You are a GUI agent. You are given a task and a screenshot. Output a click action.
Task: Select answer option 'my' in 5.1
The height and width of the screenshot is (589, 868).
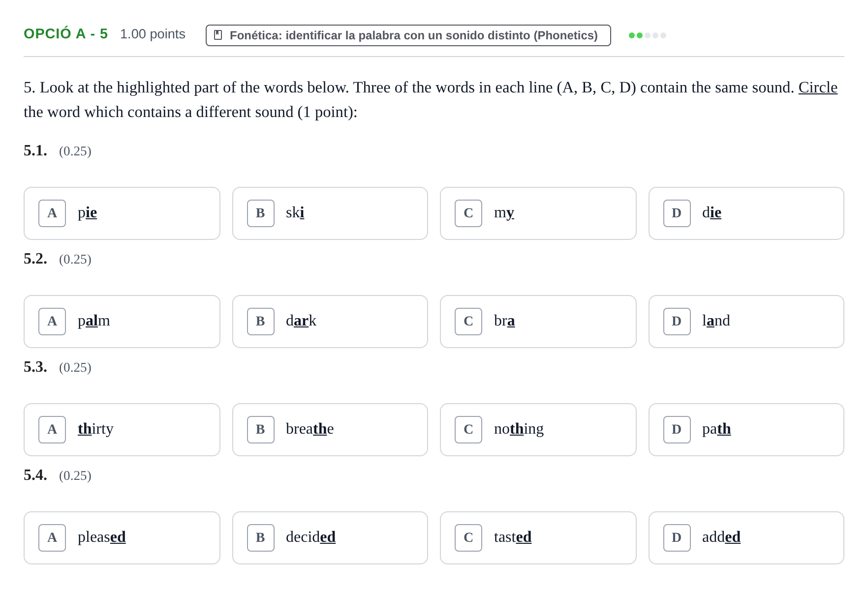[538, 213]
